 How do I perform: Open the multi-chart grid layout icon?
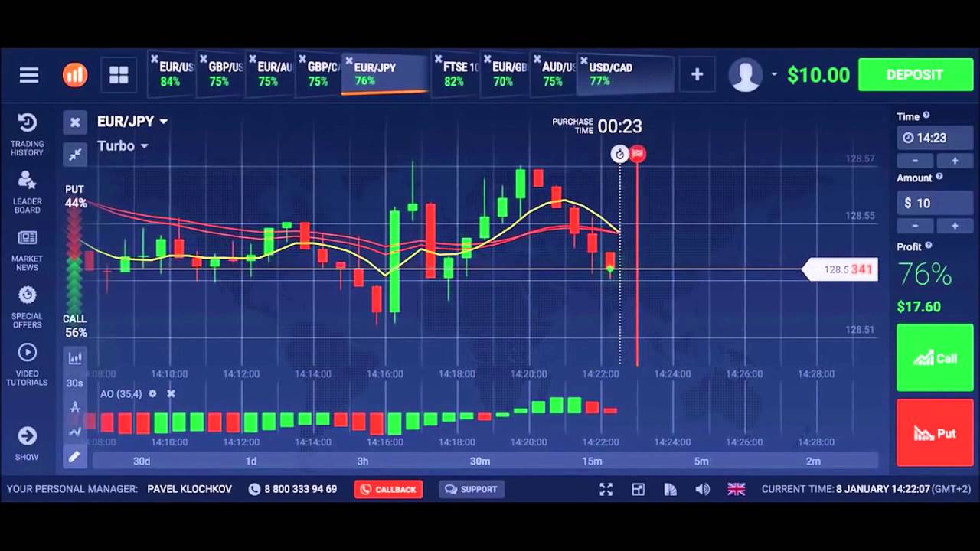119,75
